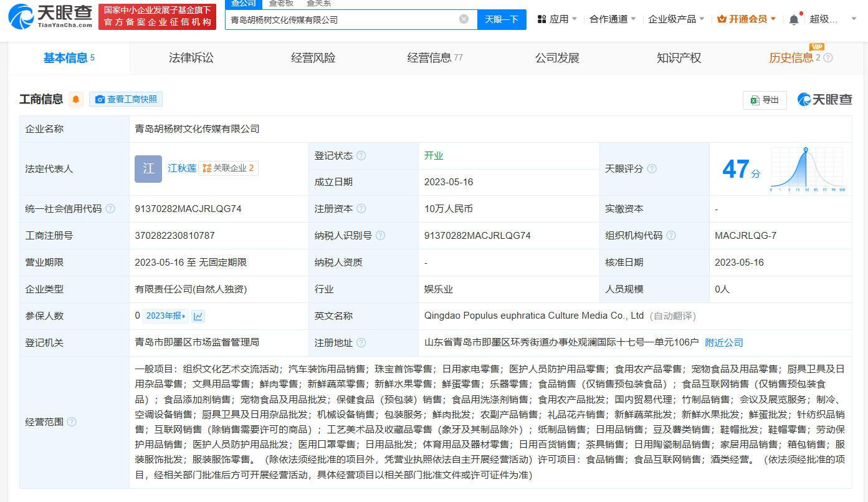Screen dimensions: 868x502
Task: Click the help icon next to 组织机构代码
Action: pyautogui.click(x=671, y=236)
